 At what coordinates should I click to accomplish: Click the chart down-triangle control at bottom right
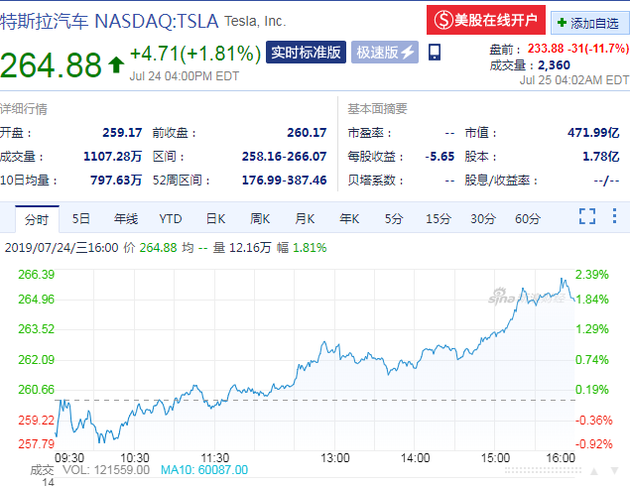click(614, 471)
